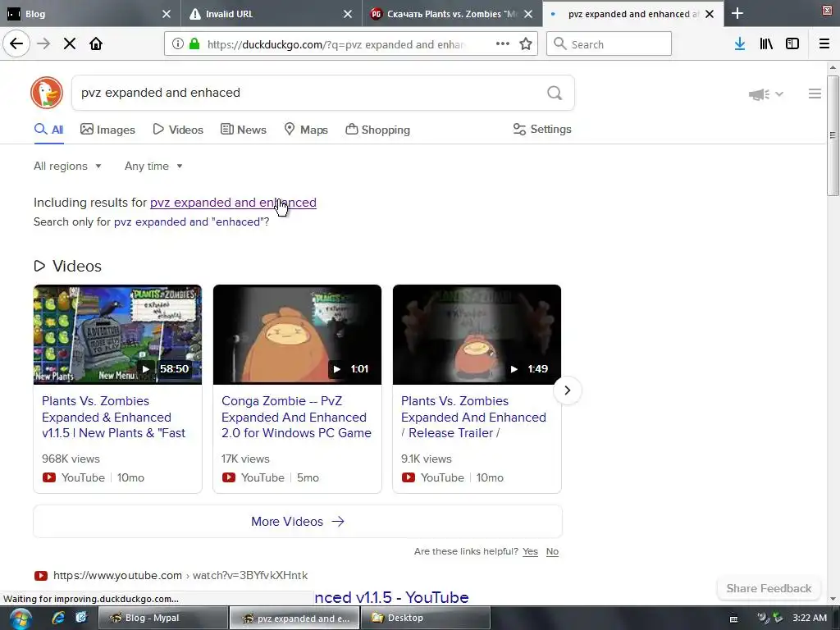The image size is (840, 630).
Task: Open the downloads arrow icon
Action: [x=740, y=44]
